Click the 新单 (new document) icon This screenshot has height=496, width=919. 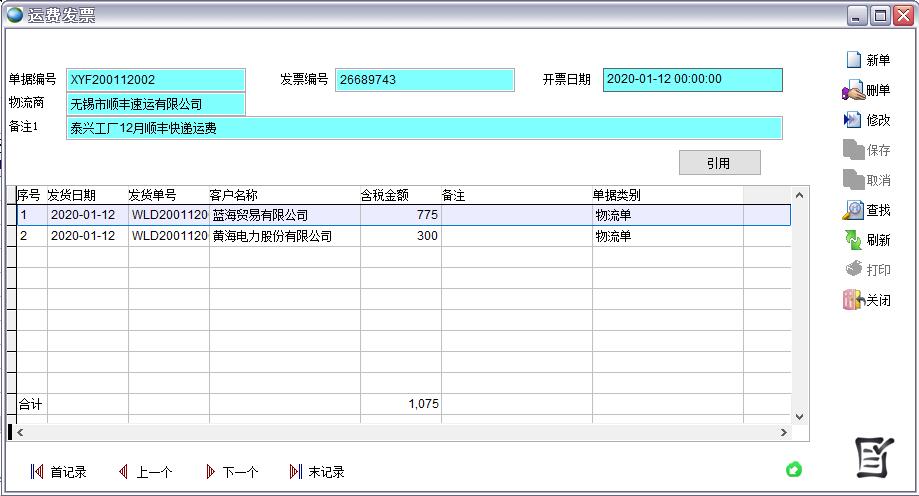[x=854, y=60]
